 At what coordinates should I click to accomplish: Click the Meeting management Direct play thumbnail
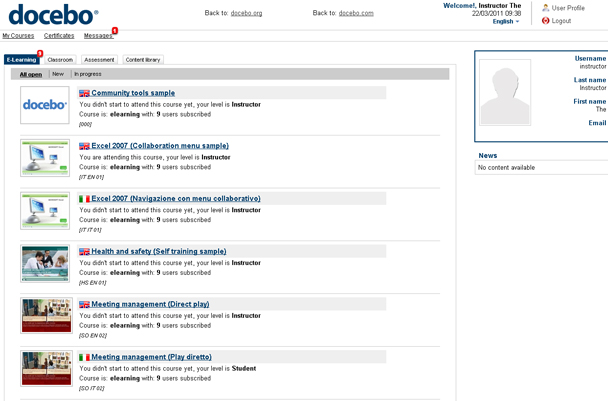(x=47, y=316)
